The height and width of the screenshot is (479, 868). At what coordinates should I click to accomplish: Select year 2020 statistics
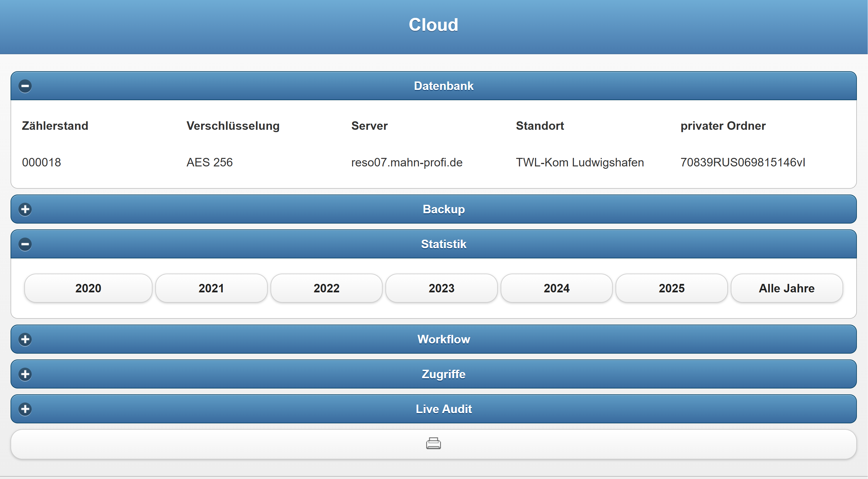tap(88, 288)
